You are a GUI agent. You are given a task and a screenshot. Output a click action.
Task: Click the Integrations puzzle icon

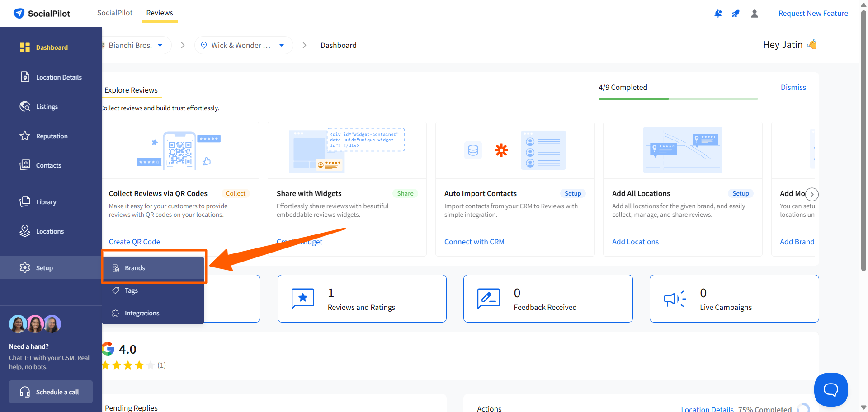tap(116, 313)
